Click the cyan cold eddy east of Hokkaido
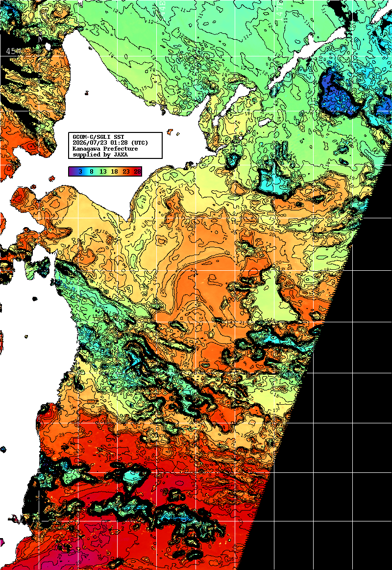 pos(273,180)
